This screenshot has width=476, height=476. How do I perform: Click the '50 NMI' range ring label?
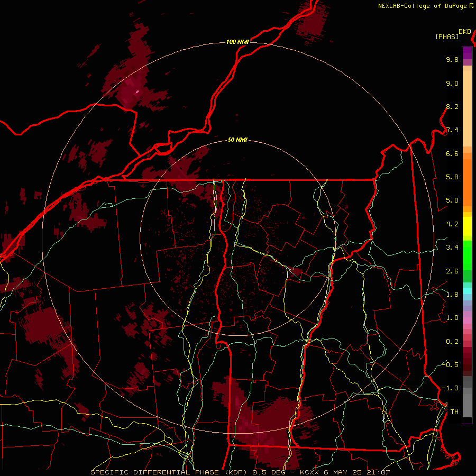tap(237, 140)
